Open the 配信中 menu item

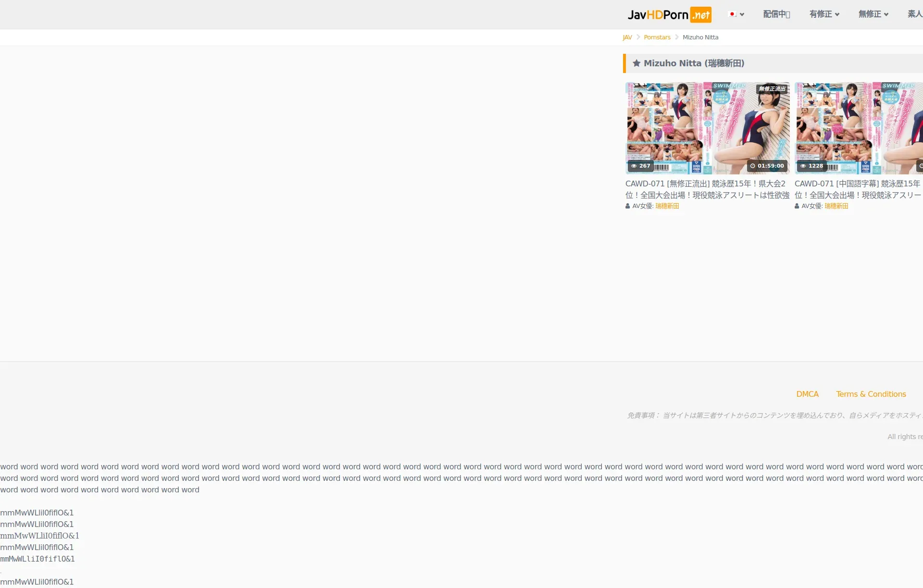776,14
